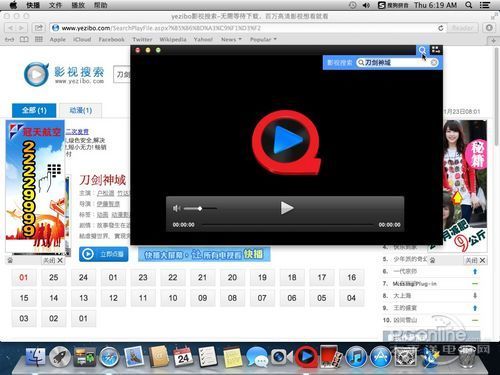Image resolution: width=500 pixels, height=375 pixels.
Task: Open the Popular bookmarks dropdown
Action: click(263, 39)
